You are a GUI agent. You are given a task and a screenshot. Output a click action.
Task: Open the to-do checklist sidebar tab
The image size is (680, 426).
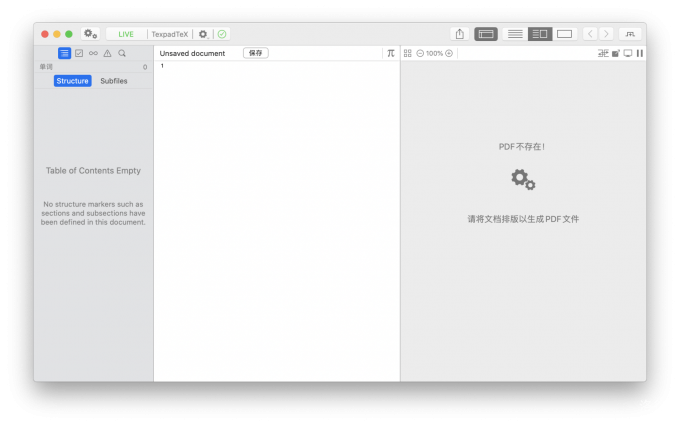pyautogui.click(x=79, y=53)
